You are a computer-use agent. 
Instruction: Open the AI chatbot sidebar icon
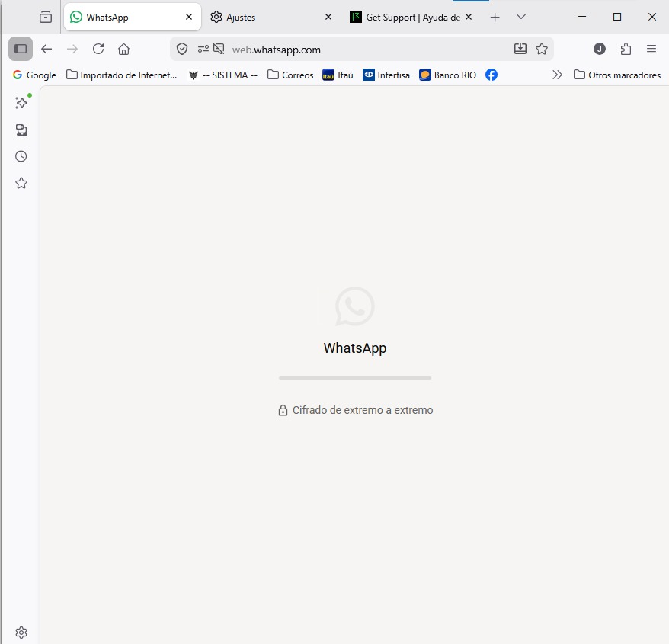coord(21,103)
